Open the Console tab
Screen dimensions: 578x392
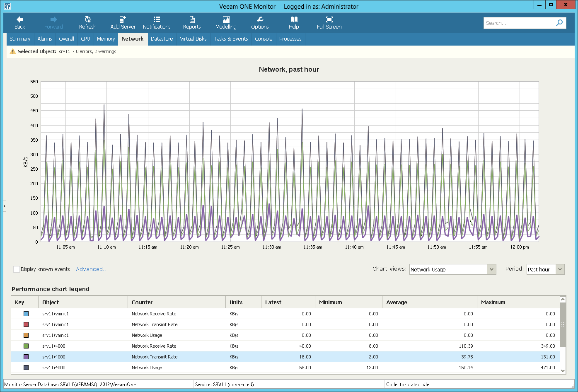click(x=264, y=39)
